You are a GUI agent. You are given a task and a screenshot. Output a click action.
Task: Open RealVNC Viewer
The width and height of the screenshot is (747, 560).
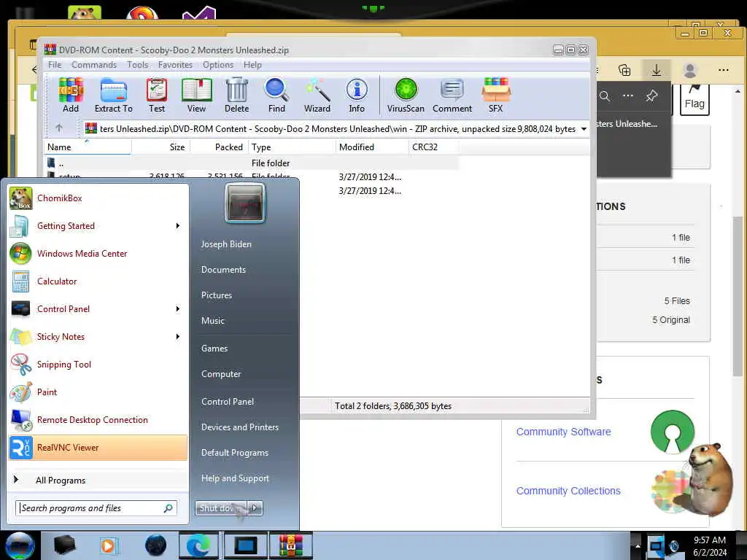(x=98, y=447)
